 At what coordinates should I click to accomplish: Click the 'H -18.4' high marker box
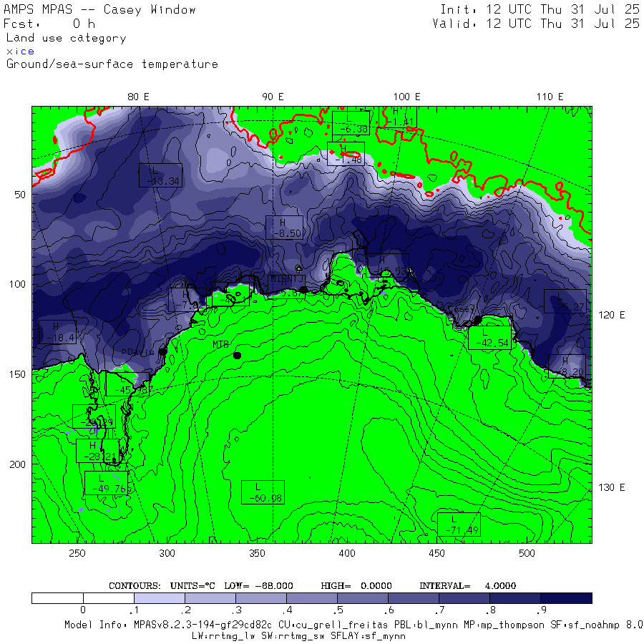click(57, 332)
